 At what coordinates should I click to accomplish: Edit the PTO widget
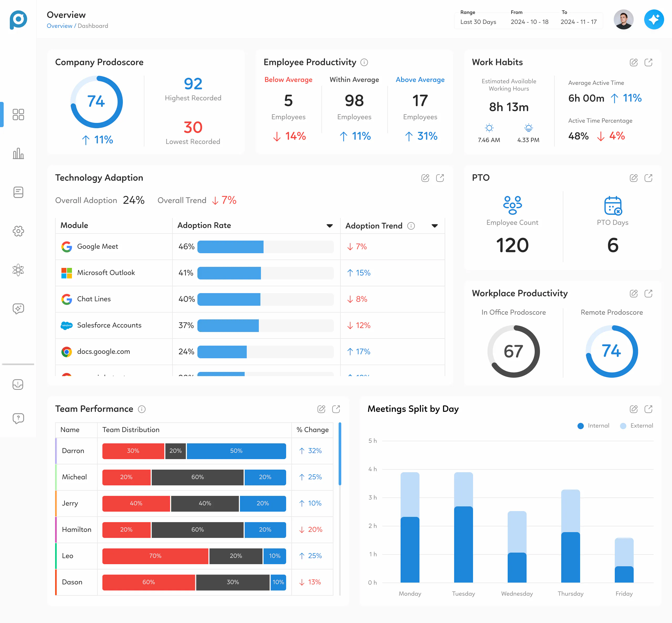pos(634,178)
